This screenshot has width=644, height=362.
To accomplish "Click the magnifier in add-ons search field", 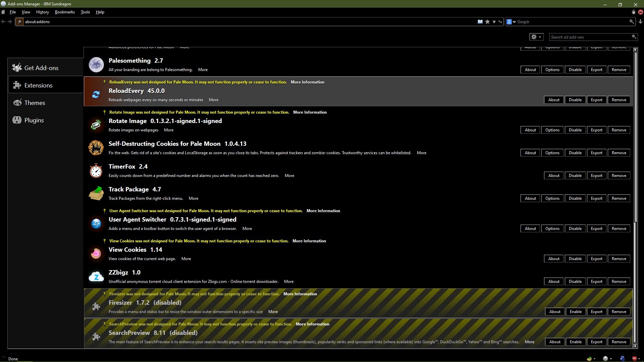I will point(634,37).
